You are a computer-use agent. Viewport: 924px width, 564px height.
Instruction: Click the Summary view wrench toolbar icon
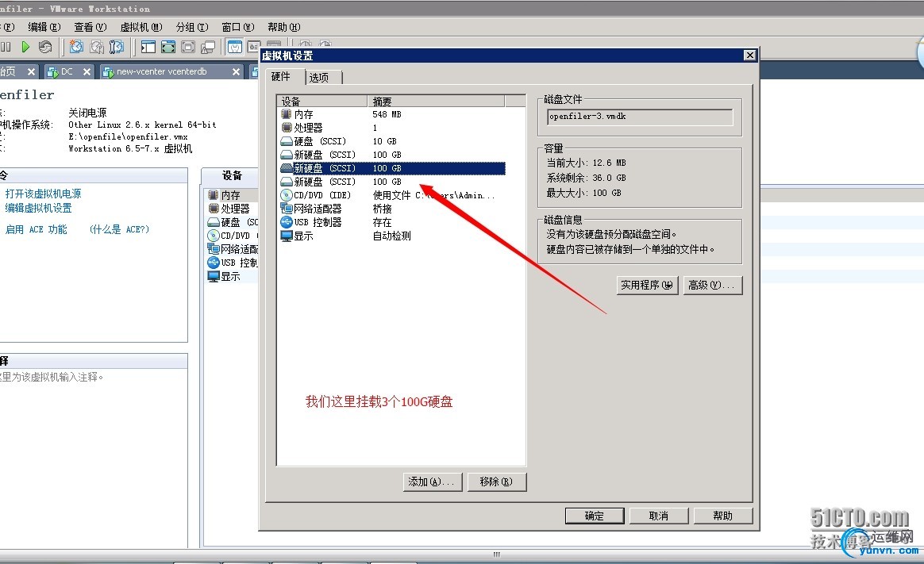[x=234, y=47]
